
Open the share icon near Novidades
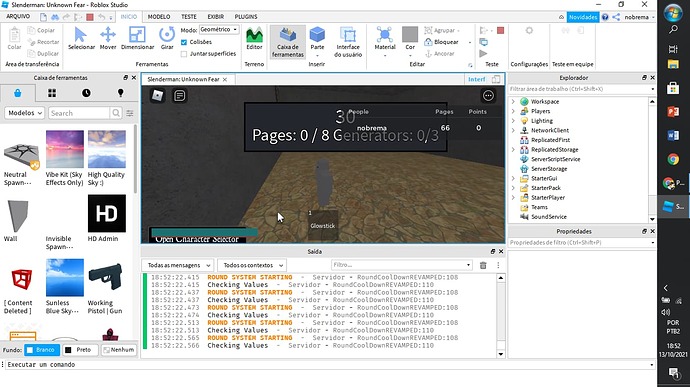616,17
